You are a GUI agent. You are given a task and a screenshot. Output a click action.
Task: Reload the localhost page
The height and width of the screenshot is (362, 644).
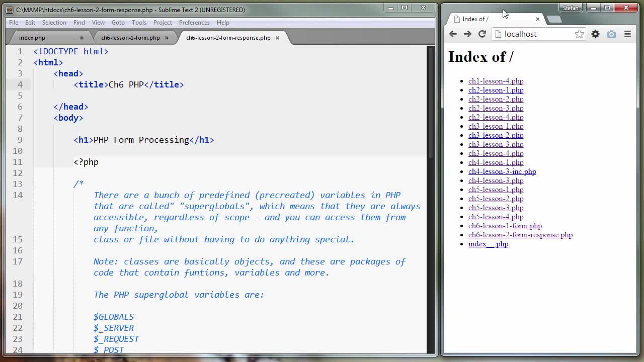click(482, 34)
